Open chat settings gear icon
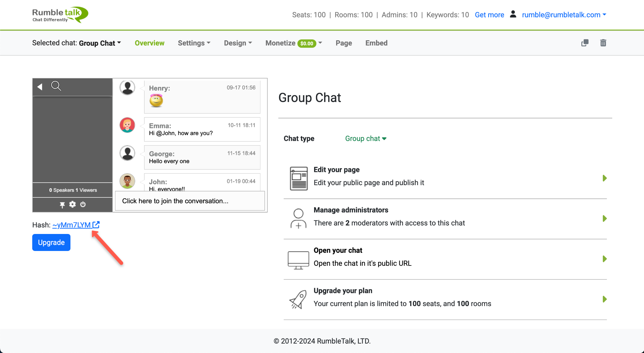This screenshot has height=353, width=644. pos(73,204)
